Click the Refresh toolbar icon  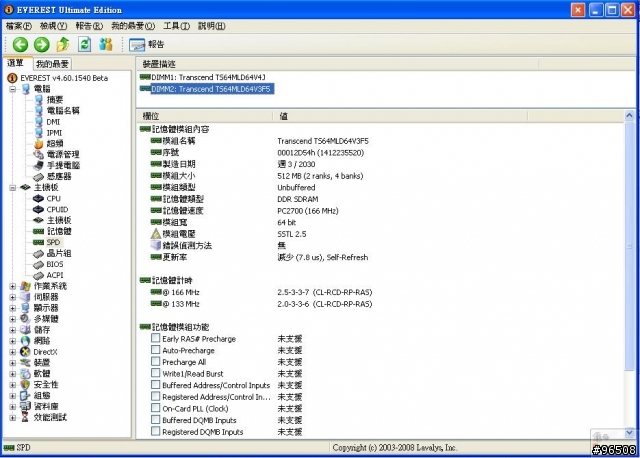(84, 44)
